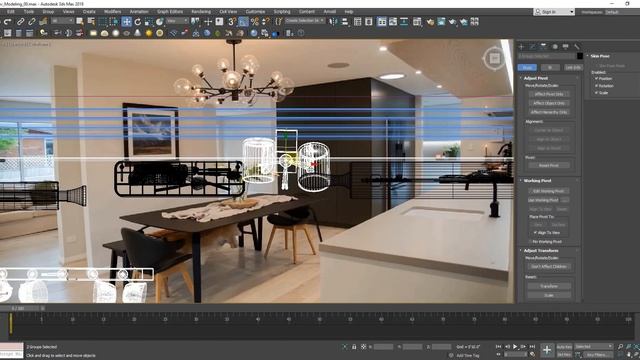The height and width of the screenshot is (360, 640).
Task: Open the selection filter All dropdown
Action: (62, 21)
